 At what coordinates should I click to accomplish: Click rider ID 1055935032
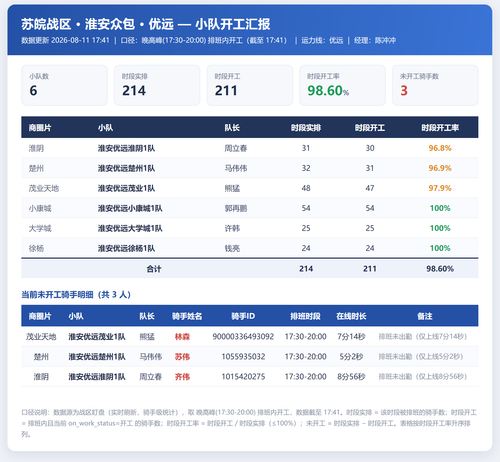click(x=243, y=357)
